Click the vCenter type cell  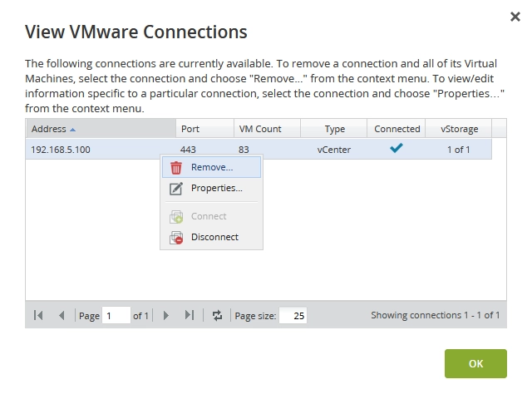coord(334,150)
